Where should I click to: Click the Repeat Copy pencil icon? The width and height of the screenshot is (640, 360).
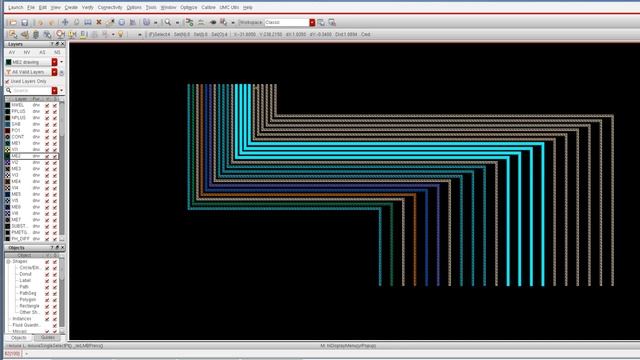pos(110,22)
